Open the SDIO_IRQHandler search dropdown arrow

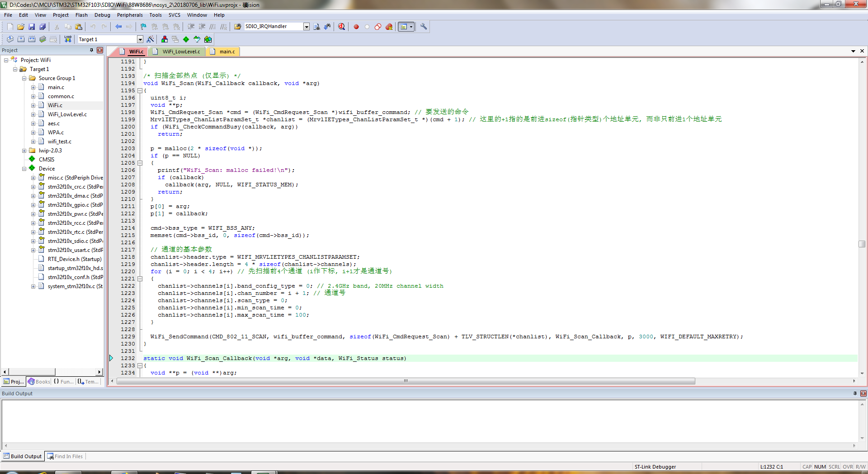pos(307,27)
